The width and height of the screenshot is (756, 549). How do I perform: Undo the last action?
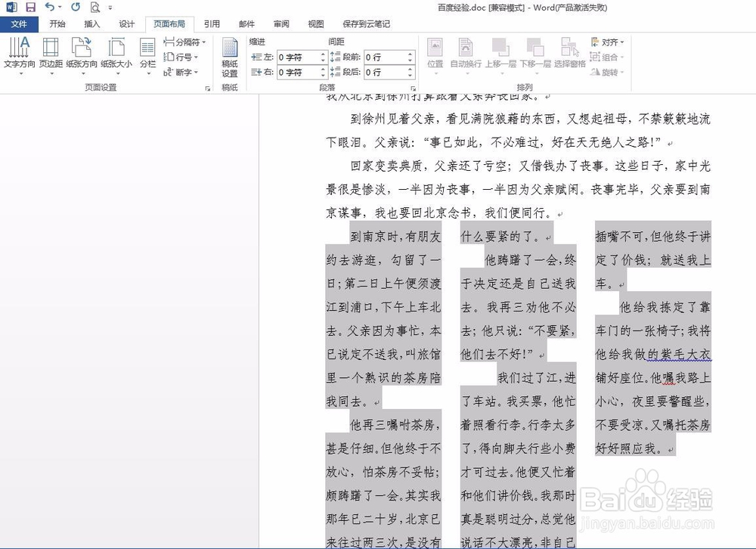(x=49, y=7)
